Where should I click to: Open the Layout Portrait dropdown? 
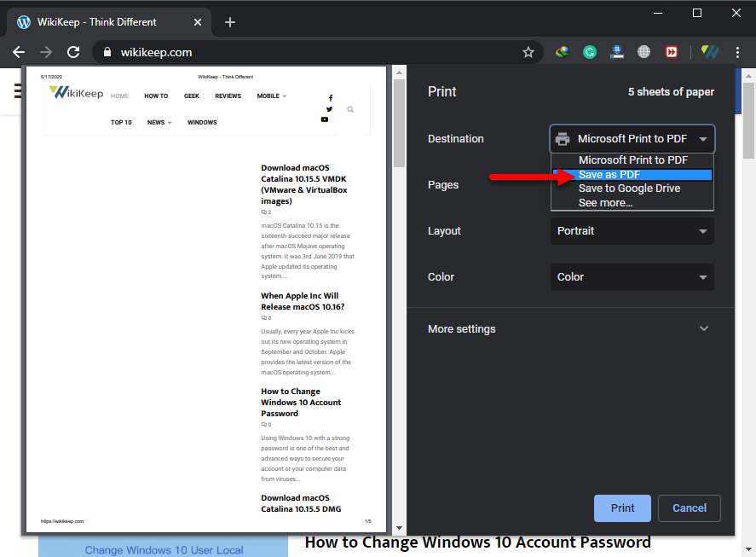tap(632, 231)
